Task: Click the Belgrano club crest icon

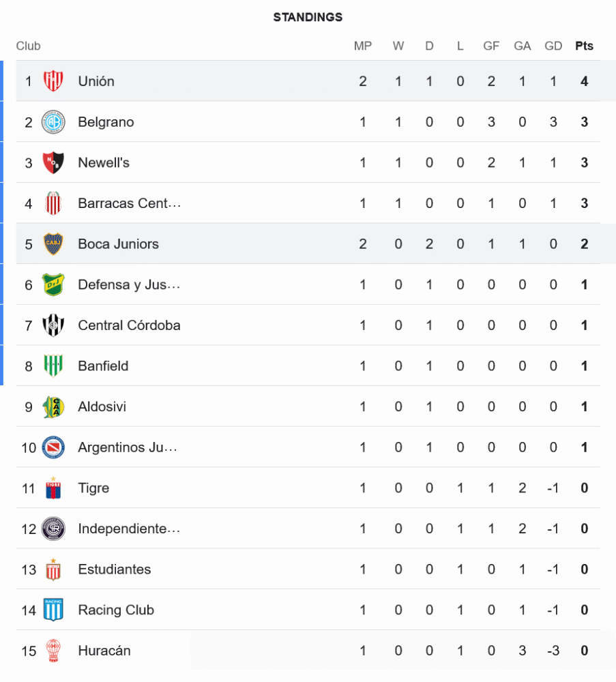Action: coord(53,122)
